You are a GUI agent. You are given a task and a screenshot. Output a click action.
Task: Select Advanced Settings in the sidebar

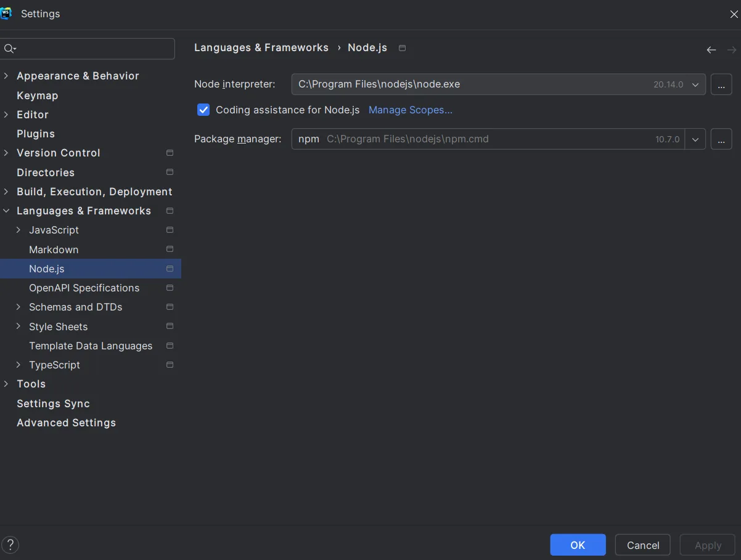point(67,423)
